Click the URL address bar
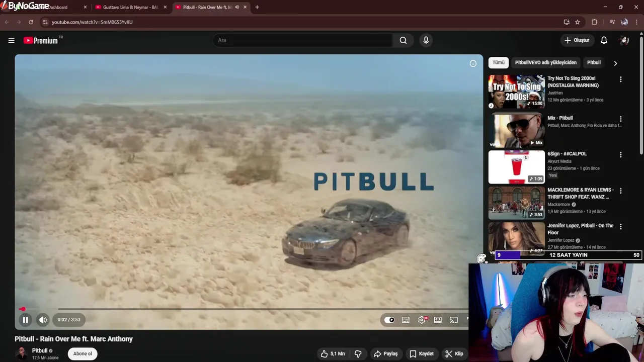This screenshot has height=362, width=644. click(302, 22)
